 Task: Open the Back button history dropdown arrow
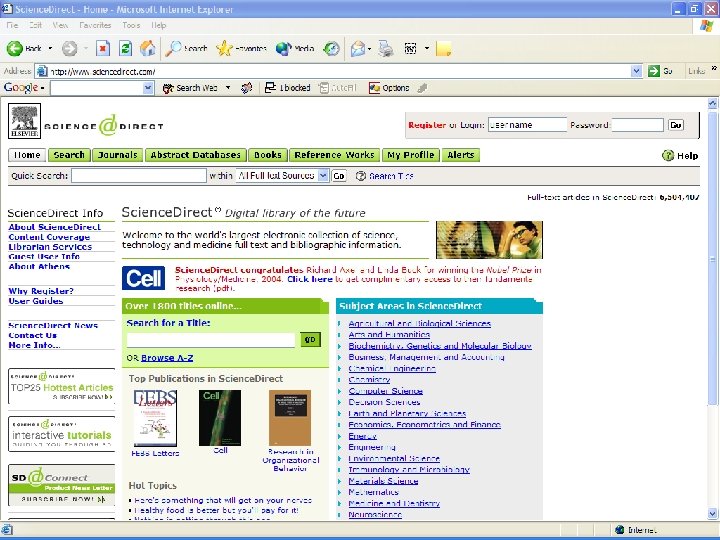(50, 48)
